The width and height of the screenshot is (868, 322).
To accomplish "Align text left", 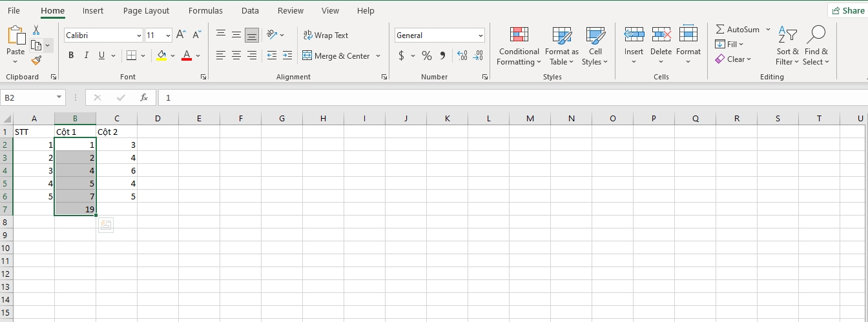I will pos(221,55).
